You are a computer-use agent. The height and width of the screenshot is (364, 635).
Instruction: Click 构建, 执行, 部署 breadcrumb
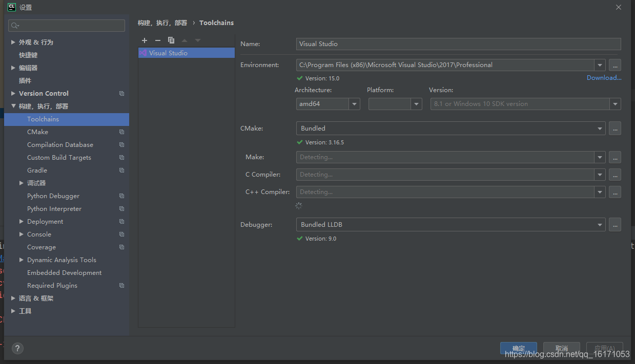tap(162, 23)
